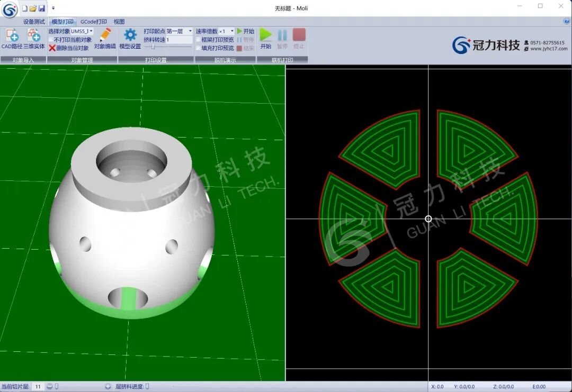Click the E:0.00 status readout

tap(539, 387)
